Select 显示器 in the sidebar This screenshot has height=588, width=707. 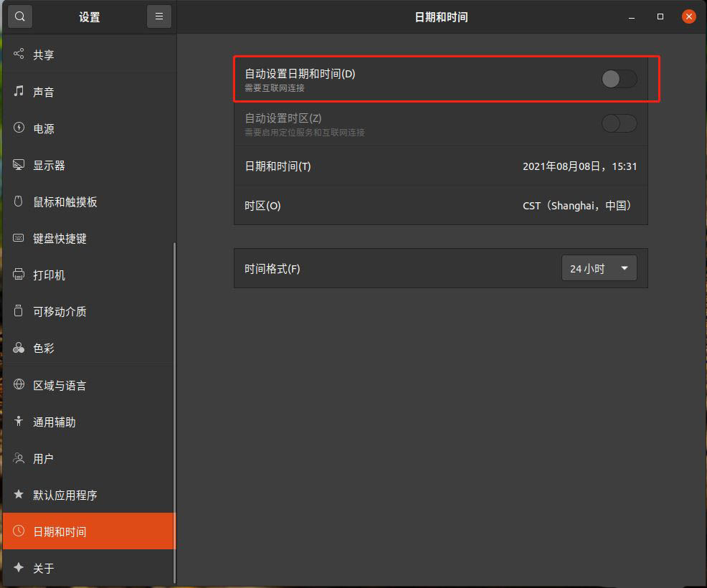pyautogui.click(x=49, y=166)
